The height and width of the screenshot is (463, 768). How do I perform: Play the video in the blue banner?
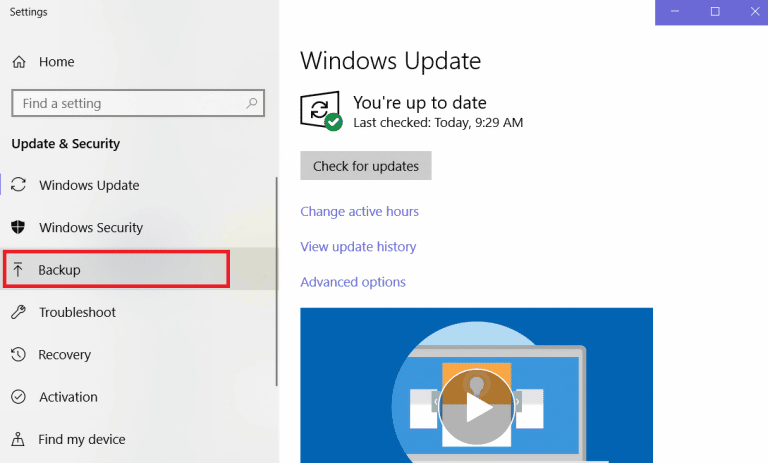click(477, 408)
